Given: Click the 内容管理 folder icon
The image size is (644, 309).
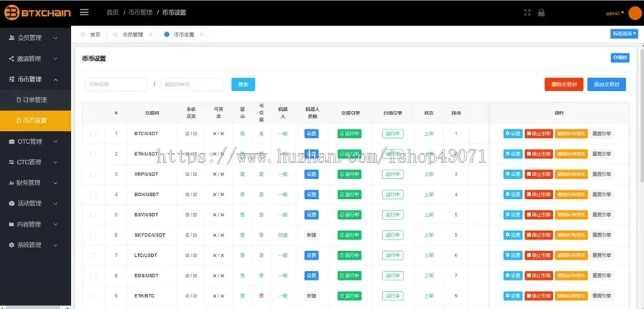Looking at the screenshot, I should pyautogui.click(x=11, y=225).
